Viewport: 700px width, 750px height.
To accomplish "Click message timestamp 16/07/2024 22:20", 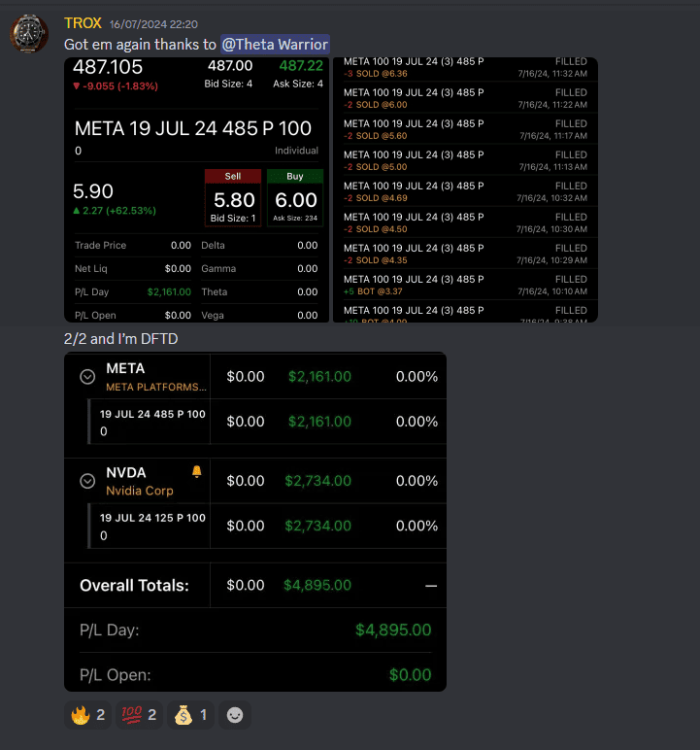I will click(153, 24).
